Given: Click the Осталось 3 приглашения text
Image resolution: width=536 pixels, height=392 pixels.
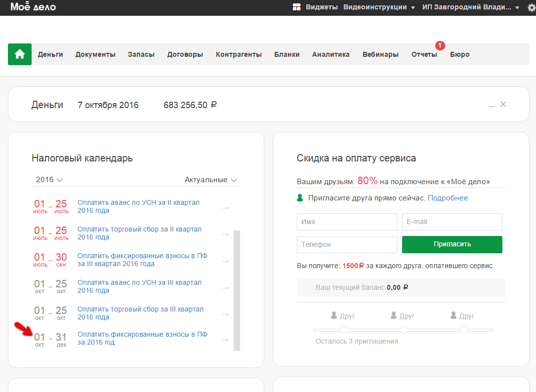Looking at the screenshot, I should [357, 341].
